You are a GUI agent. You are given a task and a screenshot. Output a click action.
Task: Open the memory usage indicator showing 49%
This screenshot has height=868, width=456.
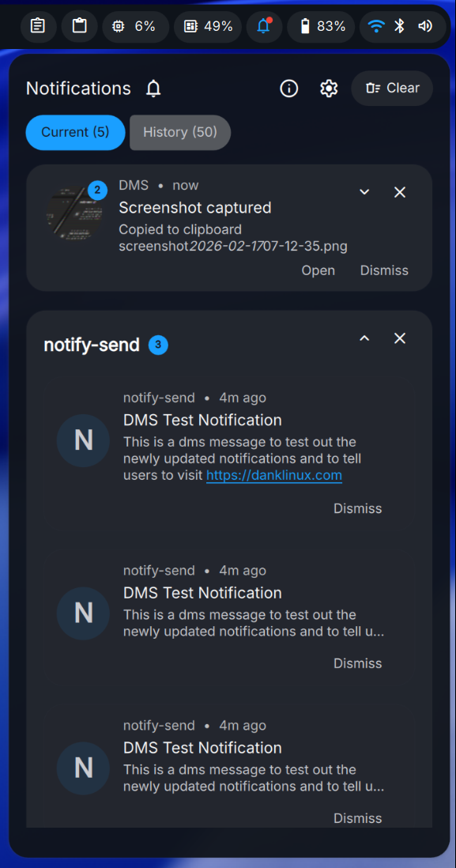click(x=207, y=25)
